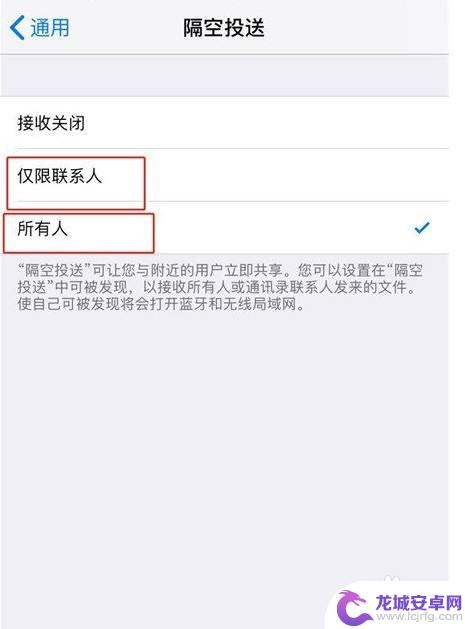The image size is (465, 629).
Task: Open the www.lcjrfg.com watermark link
Action: click(418, 617)
